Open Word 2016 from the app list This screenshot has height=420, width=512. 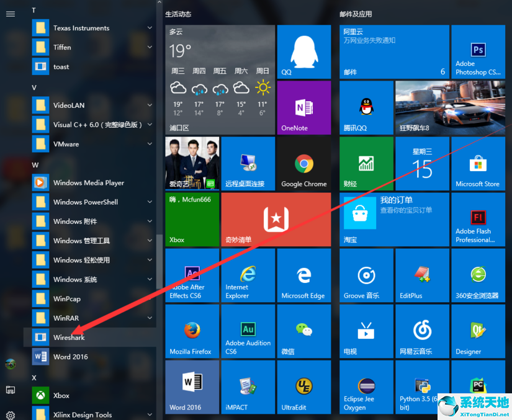click(70, 357)
